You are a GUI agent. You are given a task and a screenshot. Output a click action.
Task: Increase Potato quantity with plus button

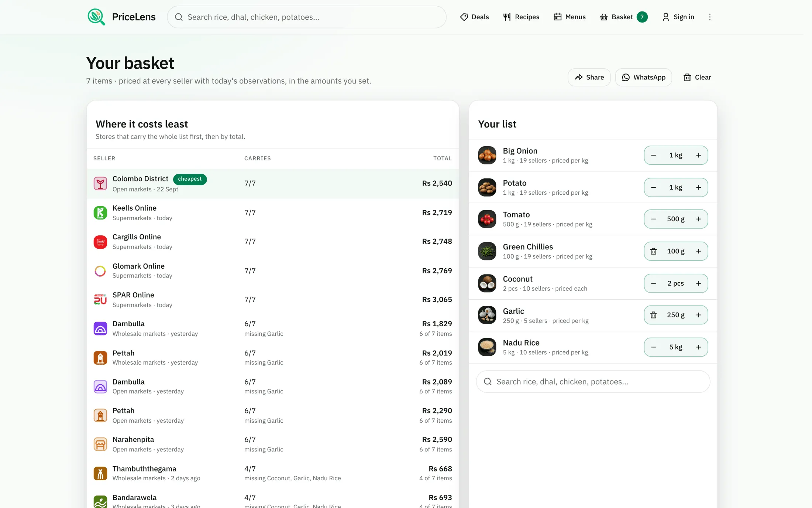tap(698, 187)
